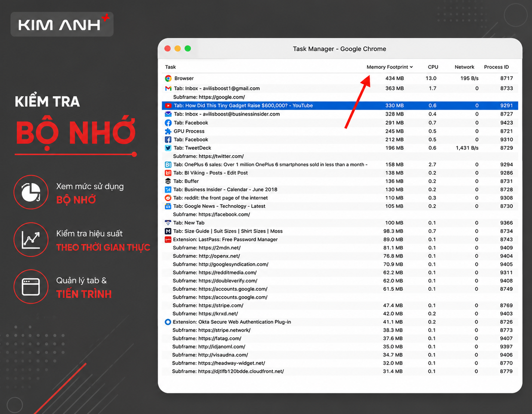Click the 98.3 MB memory value

click(393, 231)
